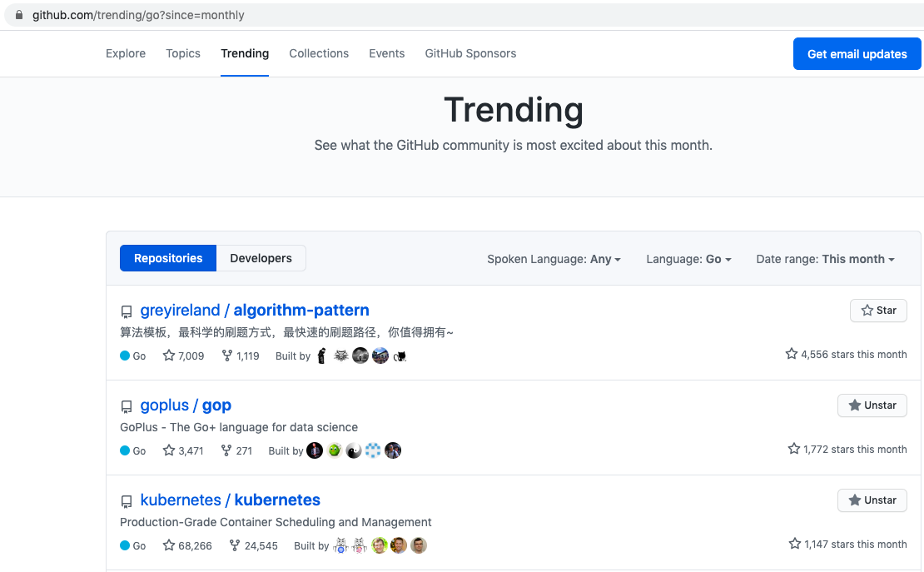Click last contributor avatar of kubernetes
The image size is (924, 572).
point(419,545)
